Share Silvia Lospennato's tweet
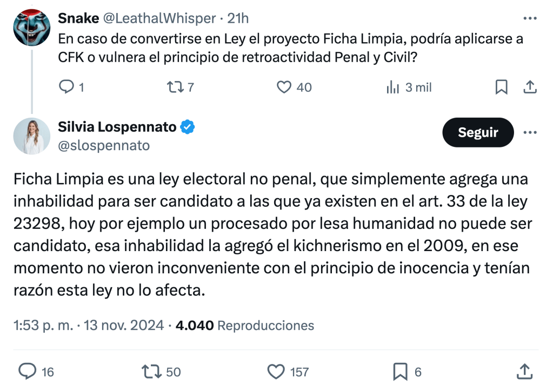This screenshot has height=392, width=553. 523,371
